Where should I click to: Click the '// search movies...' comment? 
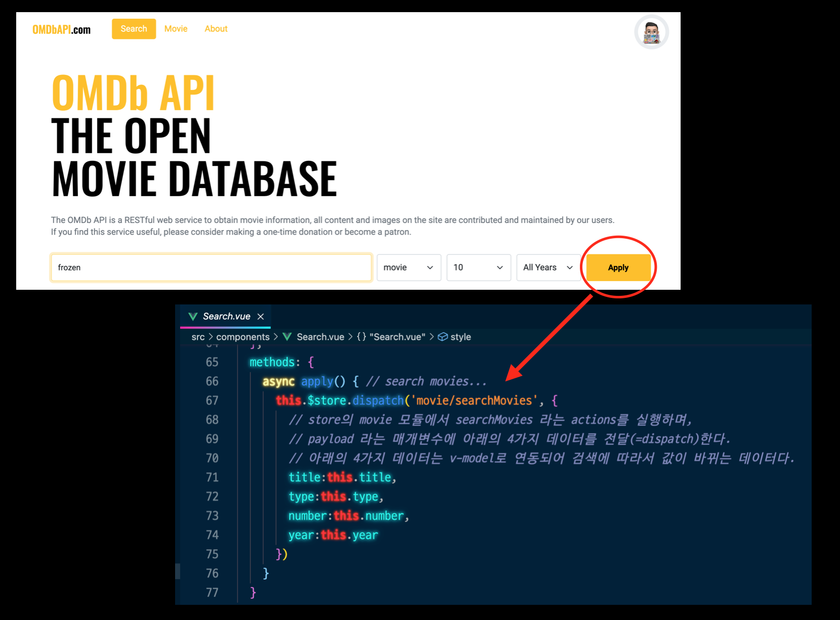tap(426, 381)
